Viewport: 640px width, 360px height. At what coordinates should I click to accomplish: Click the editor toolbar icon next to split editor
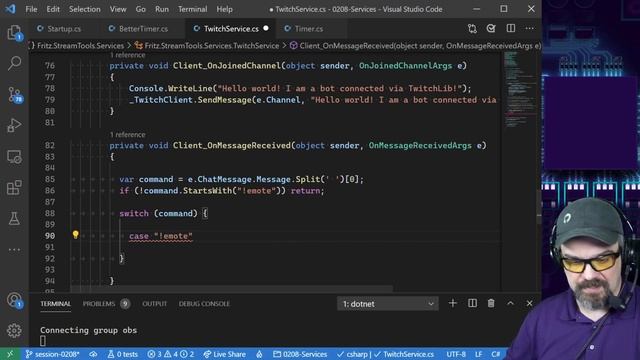(x=491, y=29)
